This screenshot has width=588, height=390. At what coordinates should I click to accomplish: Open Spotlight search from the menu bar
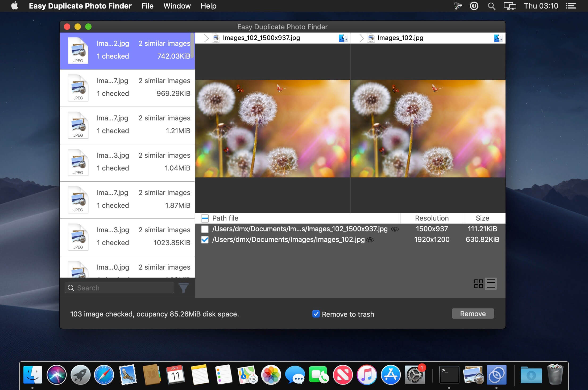tap(492, 6)
